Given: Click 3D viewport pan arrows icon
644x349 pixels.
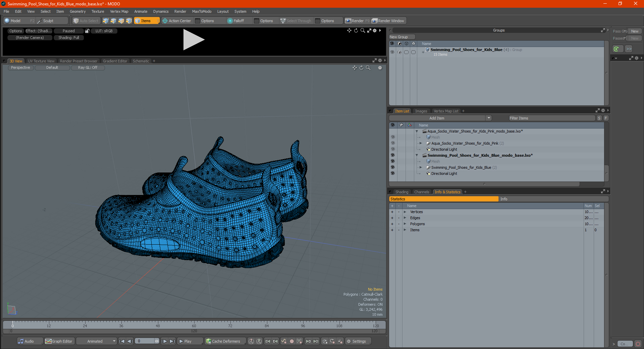Looking at the screenshot, I should pos(355,68).
